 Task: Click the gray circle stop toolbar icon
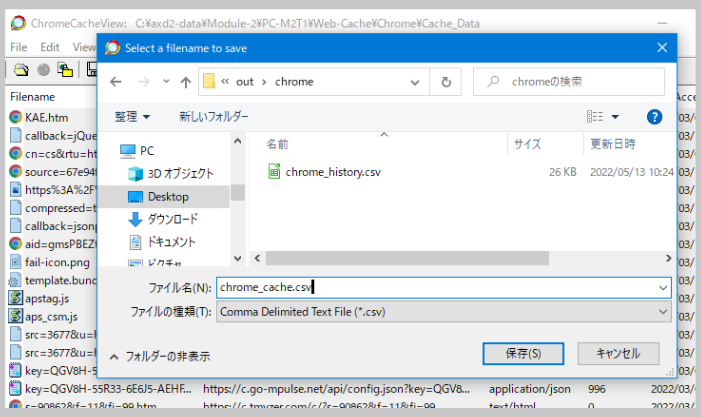(x=43, y=70)
